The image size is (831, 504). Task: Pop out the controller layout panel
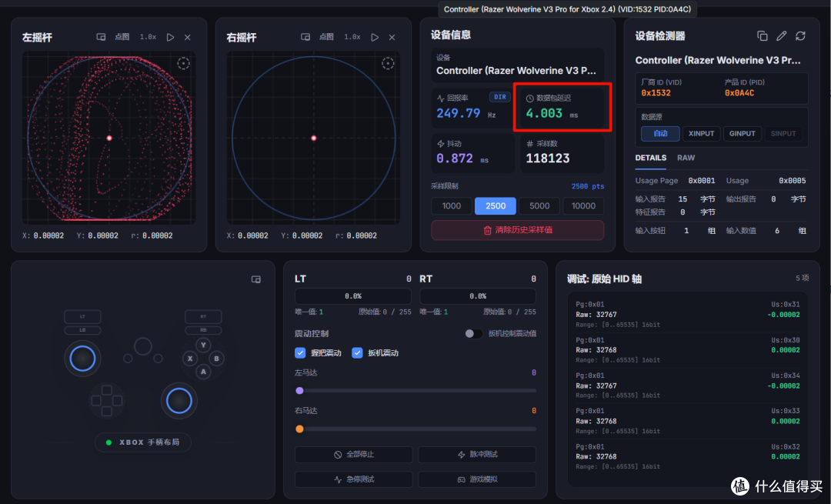click(256, 279)
